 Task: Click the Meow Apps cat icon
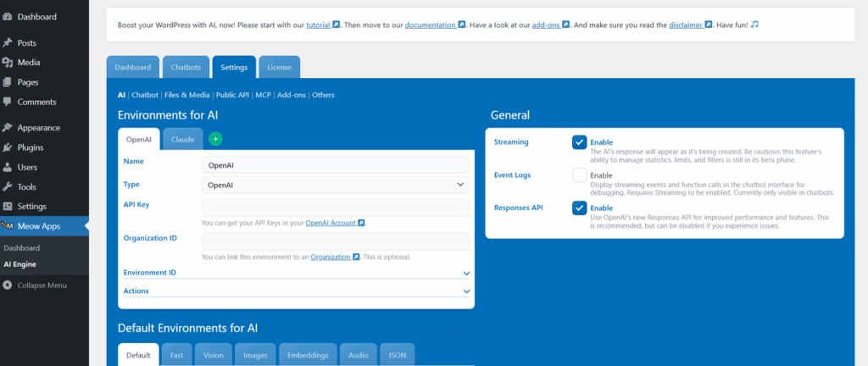(x=8, y=226)
